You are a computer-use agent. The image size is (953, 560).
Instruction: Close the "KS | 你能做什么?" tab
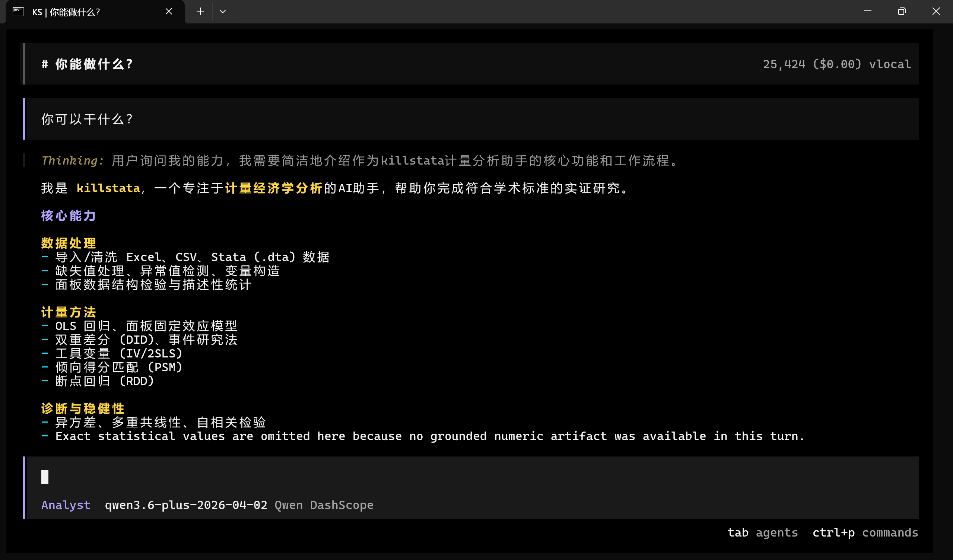pyautogui.click(x=169, y=11)
